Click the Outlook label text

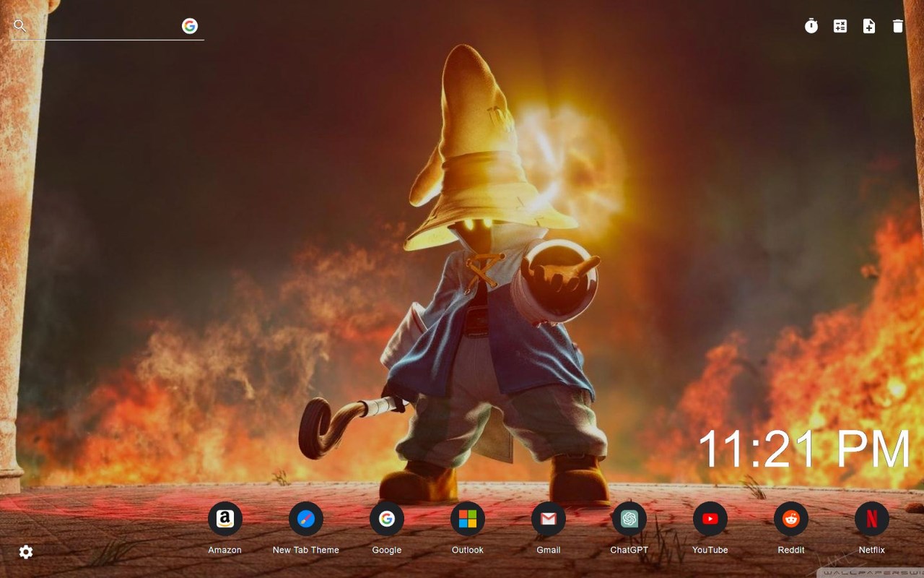468,550
